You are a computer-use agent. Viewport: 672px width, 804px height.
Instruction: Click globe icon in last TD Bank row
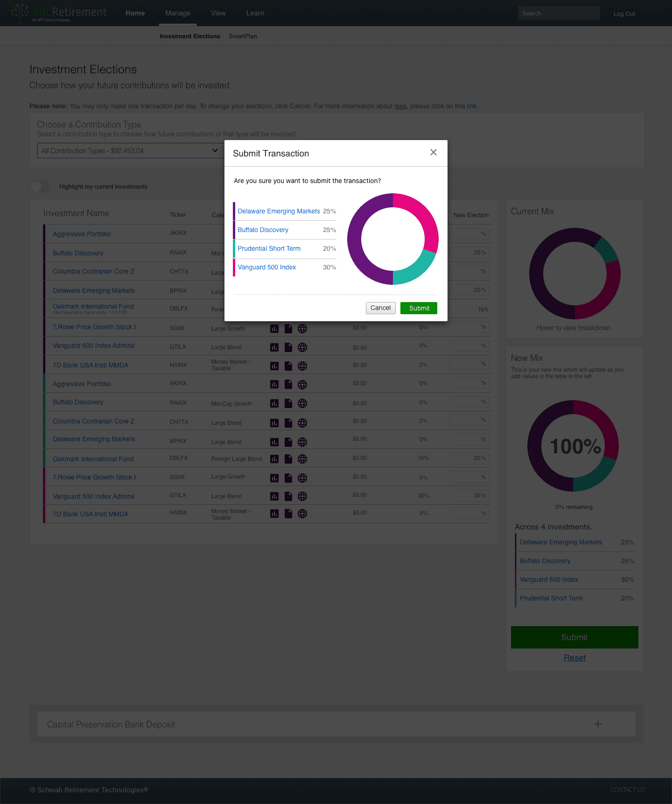tap(302, 514)
